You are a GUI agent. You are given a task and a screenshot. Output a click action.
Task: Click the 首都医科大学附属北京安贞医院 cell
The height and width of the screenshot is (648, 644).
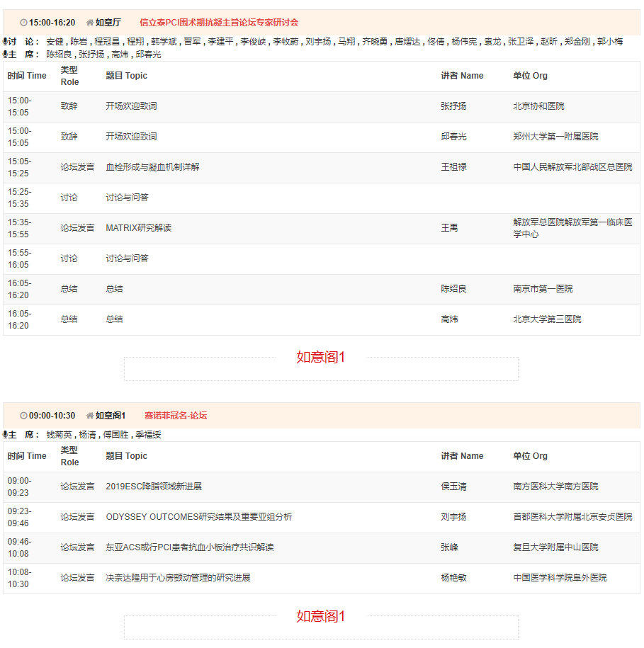pos(573,516)
